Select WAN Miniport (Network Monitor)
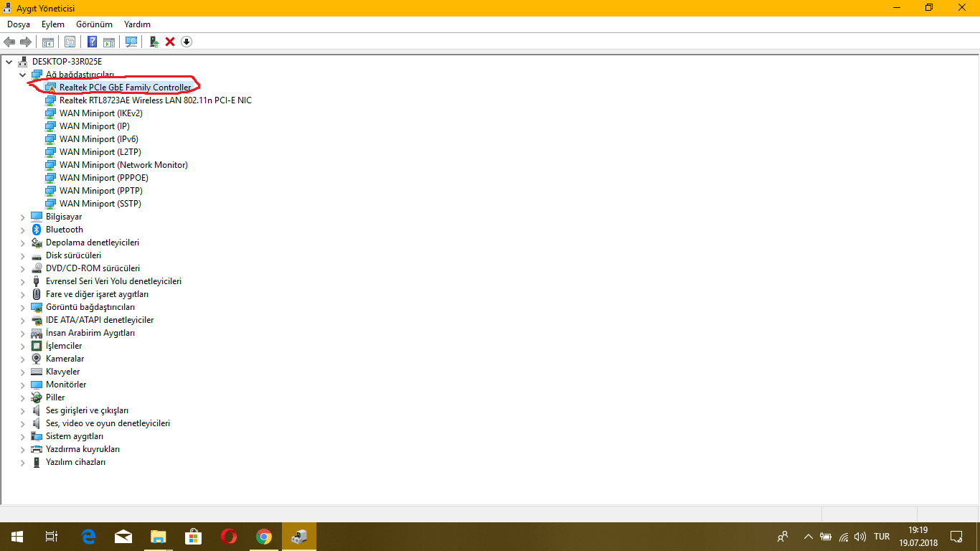The width and height of the screenshot is (980, 551). coord(123,165)
